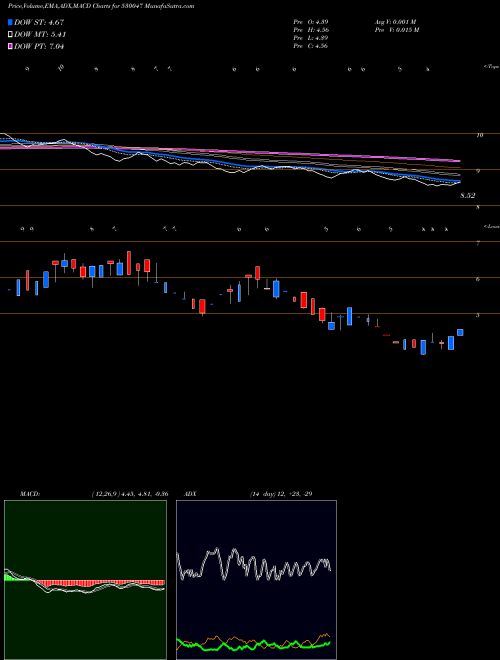Viewport: 500px width, 660px height.
Task: Click the white DOW MT legend swatch
Action: [11, 35]
